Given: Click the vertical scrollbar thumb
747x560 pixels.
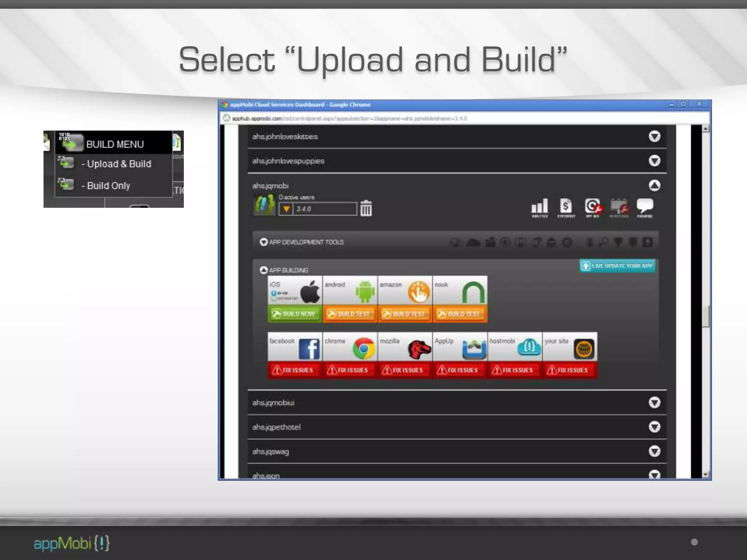Looking at the screenshot, I should pyautogui.click(x=706, y=316).
